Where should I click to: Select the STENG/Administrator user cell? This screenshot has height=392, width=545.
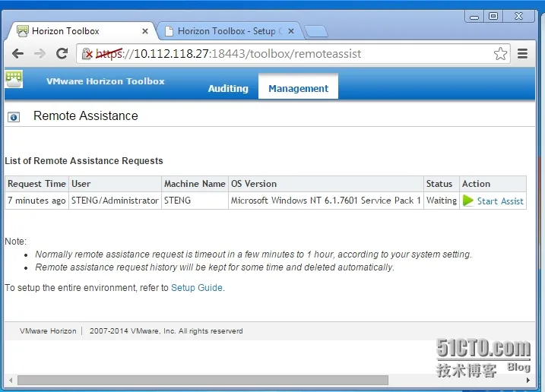pos(115,201)
